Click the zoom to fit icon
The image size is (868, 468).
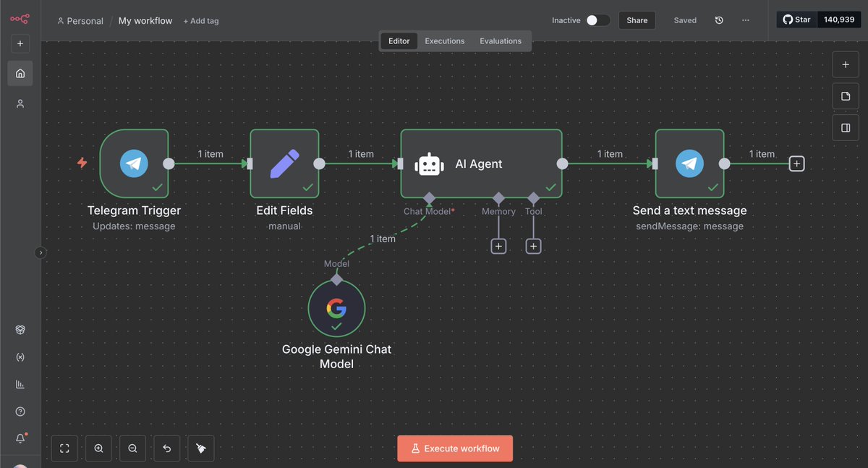click(64, 448)
